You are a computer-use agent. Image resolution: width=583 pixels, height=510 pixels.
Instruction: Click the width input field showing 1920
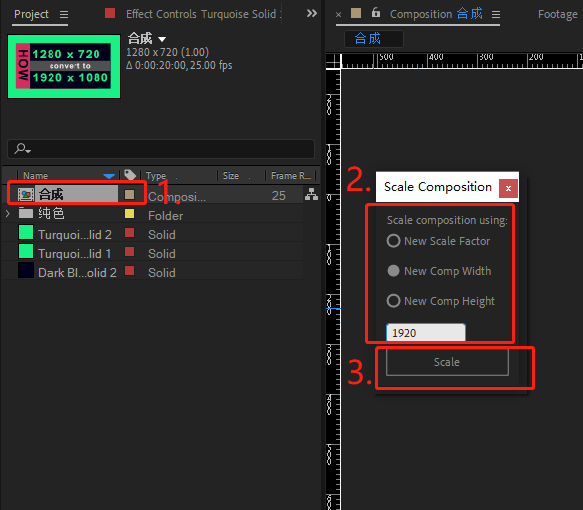point(426,332)
